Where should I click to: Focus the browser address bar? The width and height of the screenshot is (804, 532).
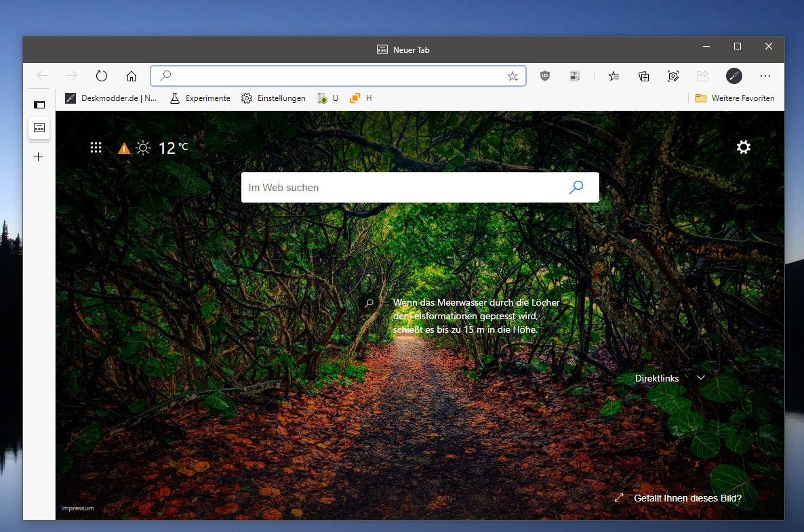pyautogui.click(x=338, y=76)
